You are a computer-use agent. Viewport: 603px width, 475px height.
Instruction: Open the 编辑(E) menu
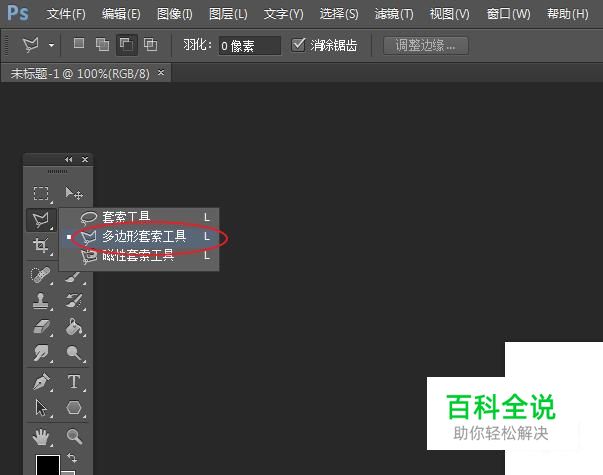(121, 14)
